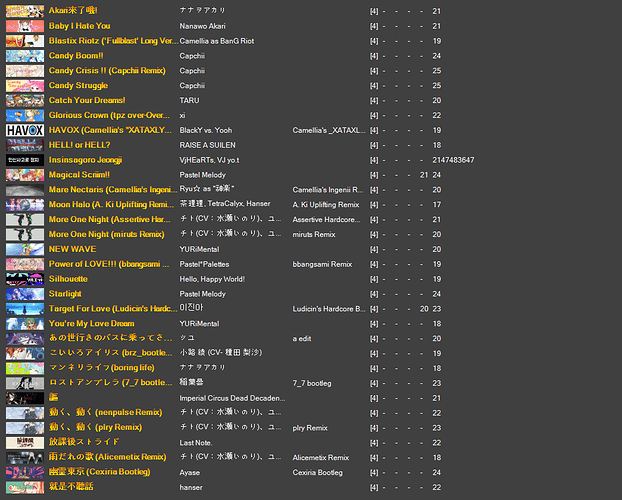The image size is (622, 500).
Task: Open the HAVOX banner thumbnail
Action: (25, 130)
